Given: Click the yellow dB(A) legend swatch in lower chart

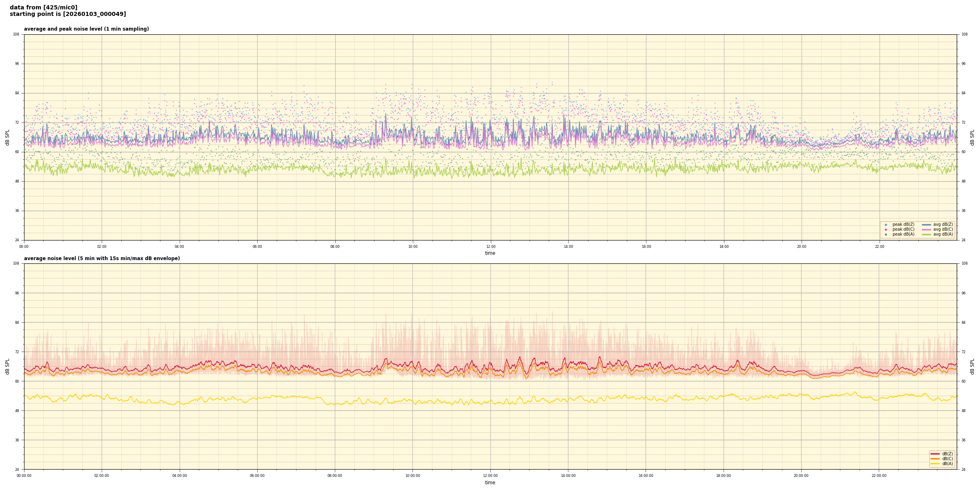Looking at the screenshot, I should pos(935,463).
